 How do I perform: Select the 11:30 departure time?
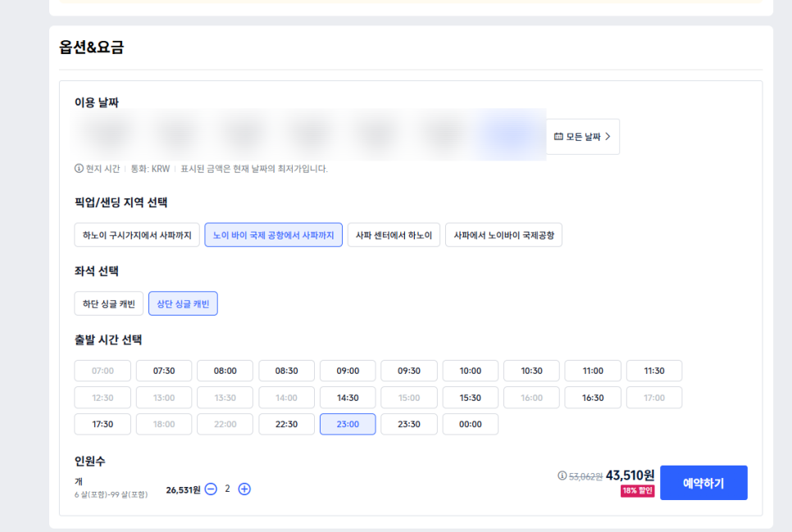[654, 371]
